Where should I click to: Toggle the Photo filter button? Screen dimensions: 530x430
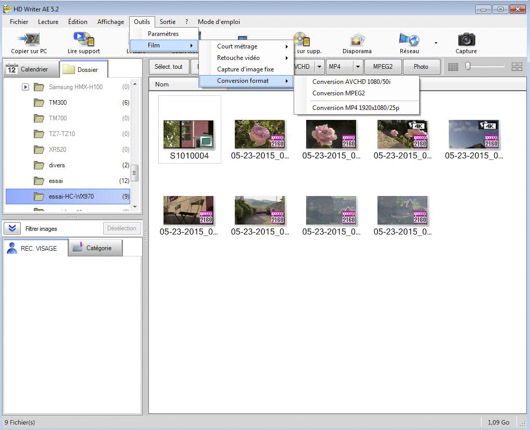click(x=421, y=67)
